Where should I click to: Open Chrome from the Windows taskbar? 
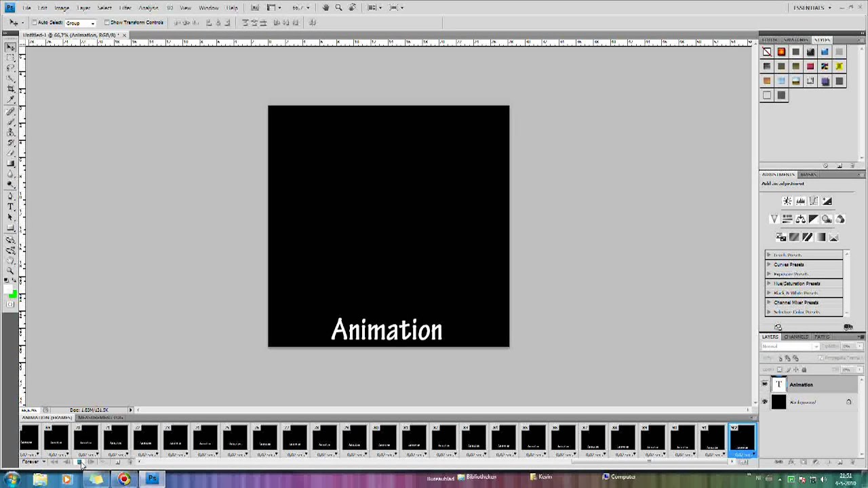[x=123, y=479]
